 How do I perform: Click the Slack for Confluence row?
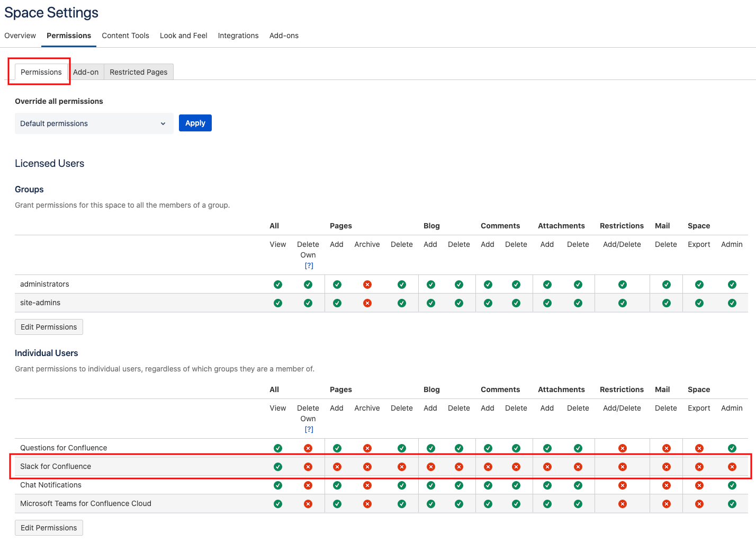tap(55, 466)
